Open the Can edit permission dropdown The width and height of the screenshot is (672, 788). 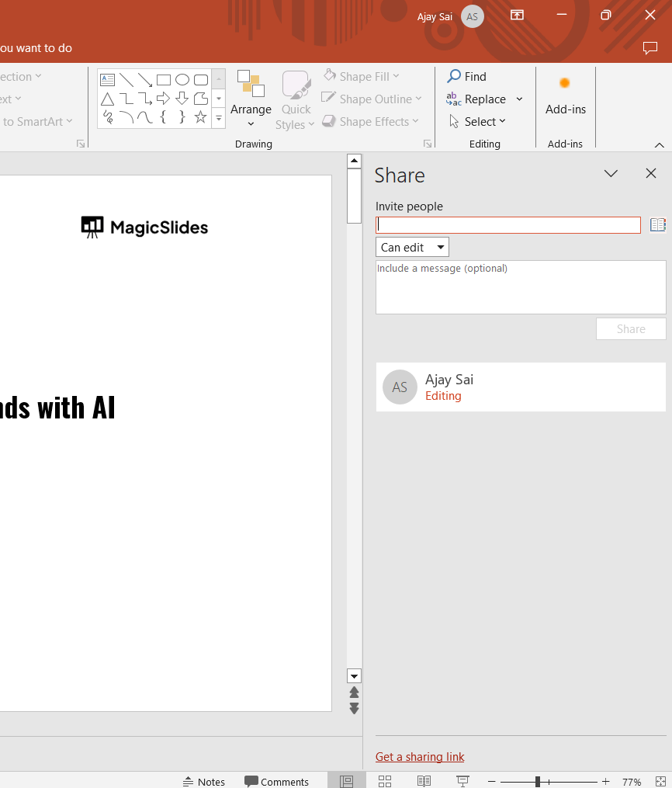(412, 248)
